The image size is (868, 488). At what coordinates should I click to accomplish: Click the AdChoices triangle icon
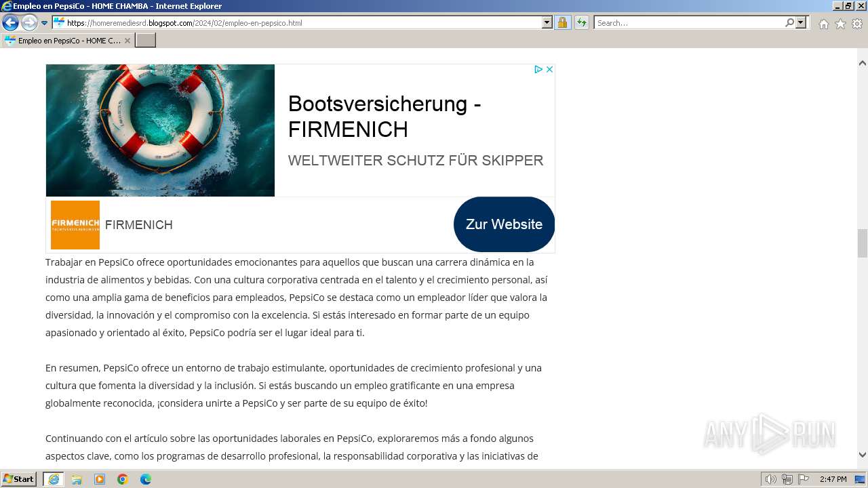pyautogui.click(x=538, y=69)
